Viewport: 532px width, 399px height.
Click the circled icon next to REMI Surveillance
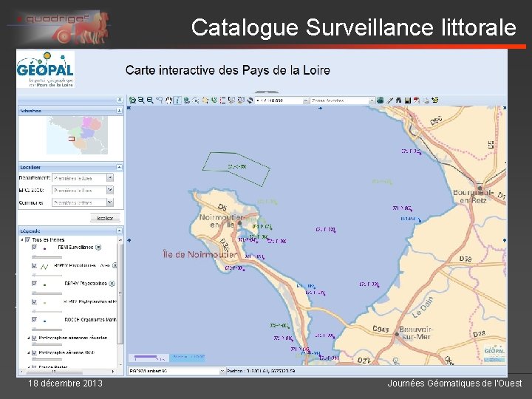click(x=98, y=248)
